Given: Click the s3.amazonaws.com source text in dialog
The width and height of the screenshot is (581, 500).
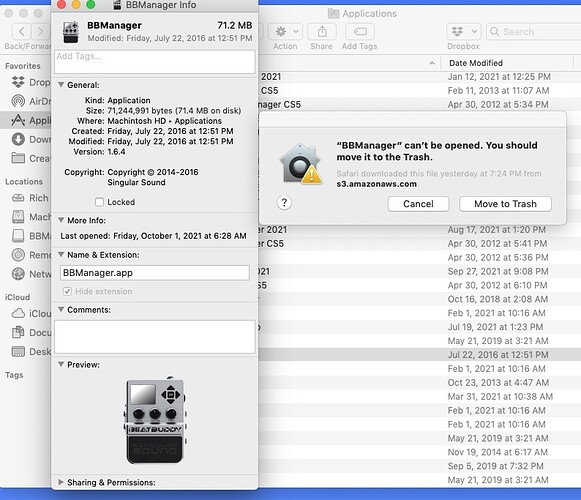Looking at the screenshot, I should click(x=376, y=184).
